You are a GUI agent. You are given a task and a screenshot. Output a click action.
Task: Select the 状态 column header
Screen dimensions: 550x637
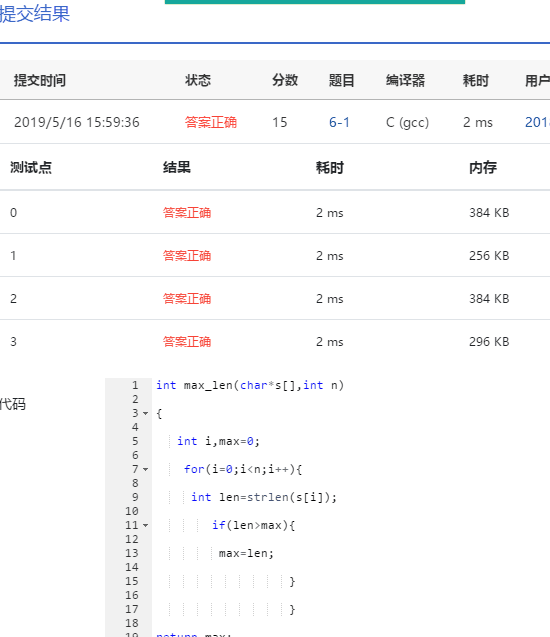198,80
